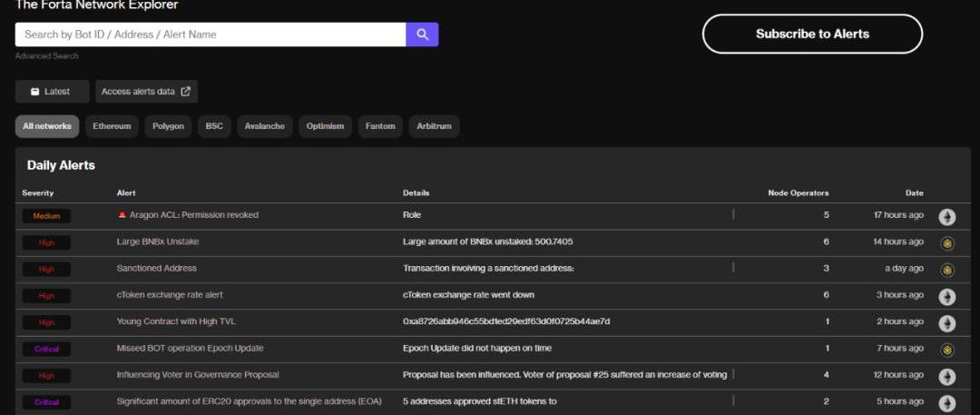Click '5 addresses approved stETH tokens to'
This screenshot has width=980, height=415.
click(x=480, y=401)
